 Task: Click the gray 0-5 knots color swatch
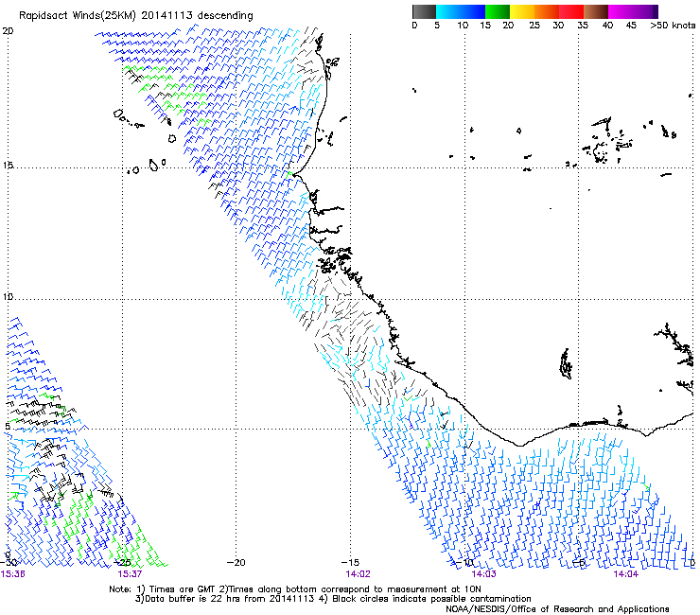[424, 11]
